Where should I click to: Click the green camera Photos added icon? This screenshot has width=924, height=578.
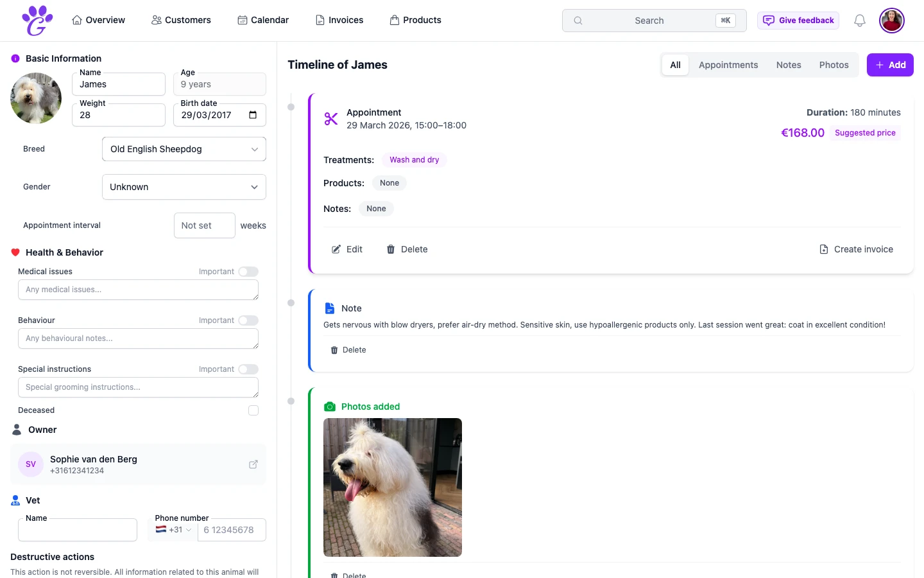point(330,407)
